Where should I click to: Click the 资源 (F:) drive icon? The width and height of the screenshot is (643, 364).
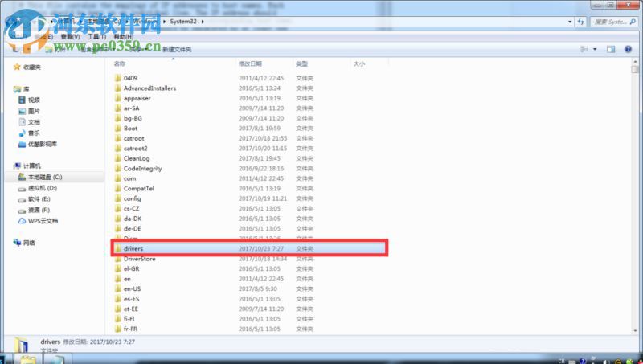(x=23, y=211)
